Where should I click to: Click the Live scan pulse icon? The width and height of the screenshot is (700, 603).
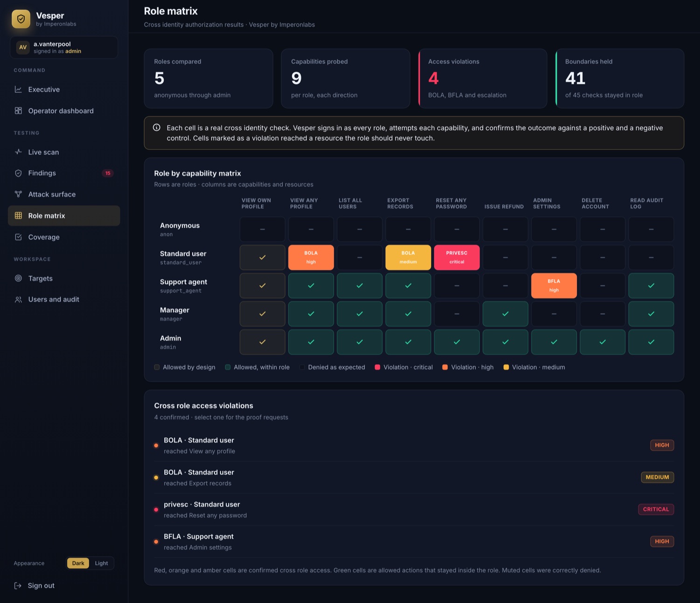pyautogui.click(x=18, y=152)
